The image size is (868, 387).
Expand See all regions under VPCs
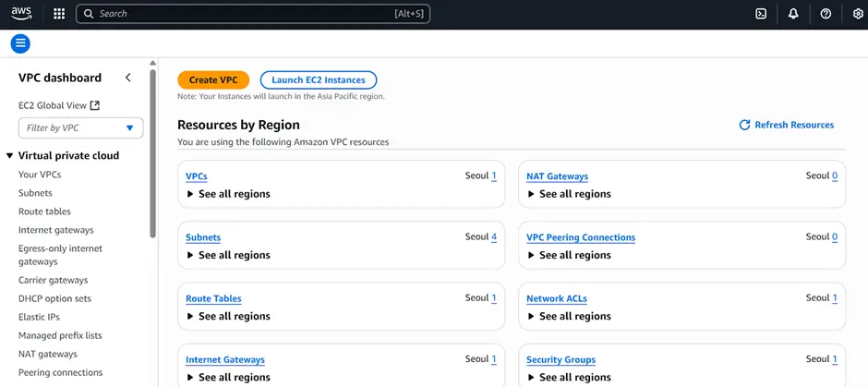(228, 194)
